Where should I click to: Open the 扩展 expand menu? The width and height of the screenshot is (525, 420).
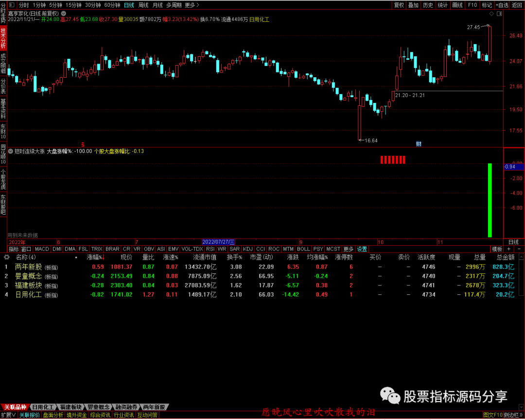click(8, 415)
